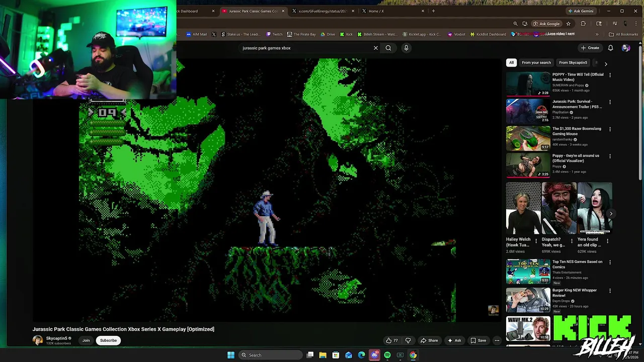Run the YouTube search with magnifier icon
This screenshot has height=362, width=644.
(x=388, y=48)
